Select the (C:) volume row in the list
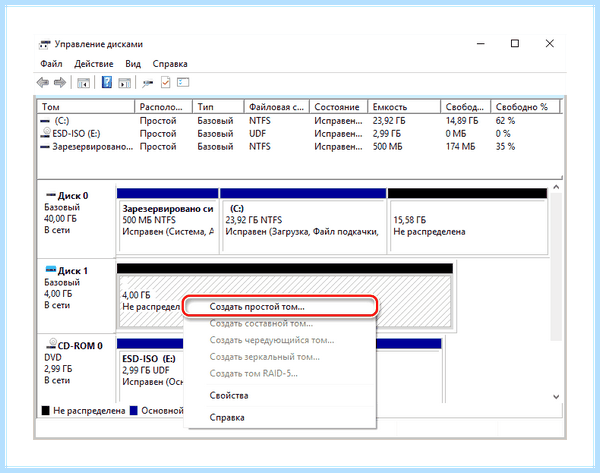Viewport: 600px width, 473px height. [x=300, y=121]
